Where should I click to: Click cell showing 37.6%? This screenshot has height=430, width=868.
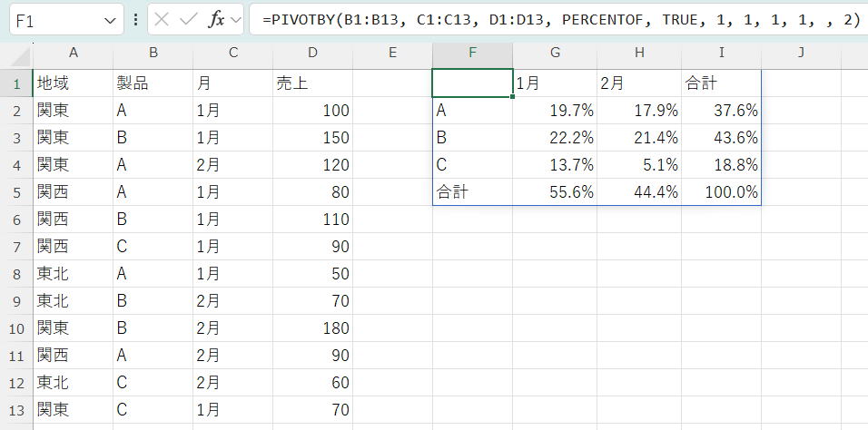721,111
